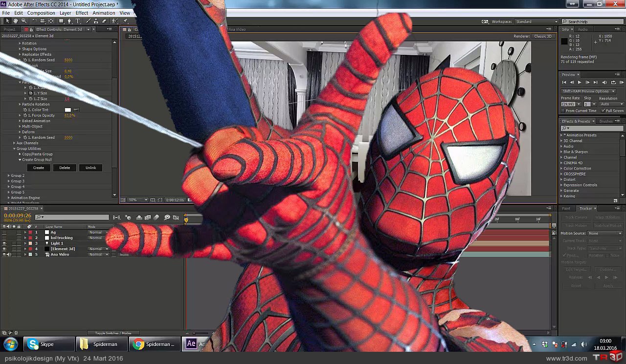This screenshot has height=364, width=626.
Task: Hide the Light 1 layer
Action: 4,243
